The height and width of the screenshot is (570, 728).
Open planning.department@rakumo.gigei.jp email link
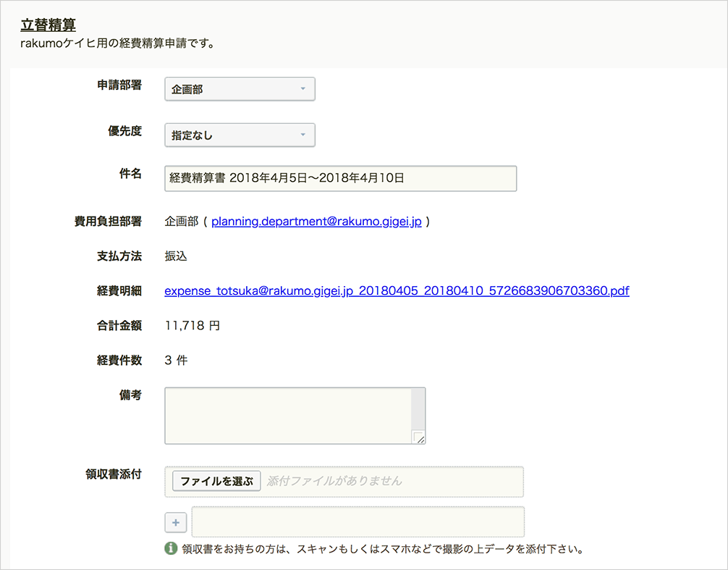click(x=316, y=222)
